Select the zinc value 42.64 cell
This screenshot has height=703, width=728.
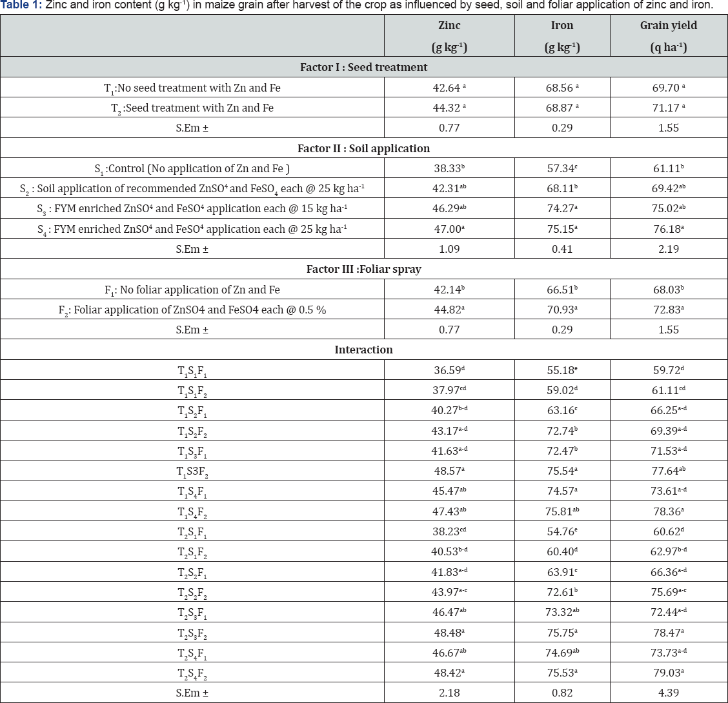coord(449,88)
